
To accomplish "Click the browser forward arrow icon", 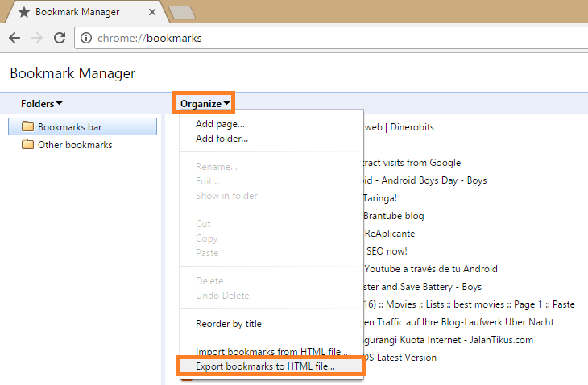I will pos(36,38).
